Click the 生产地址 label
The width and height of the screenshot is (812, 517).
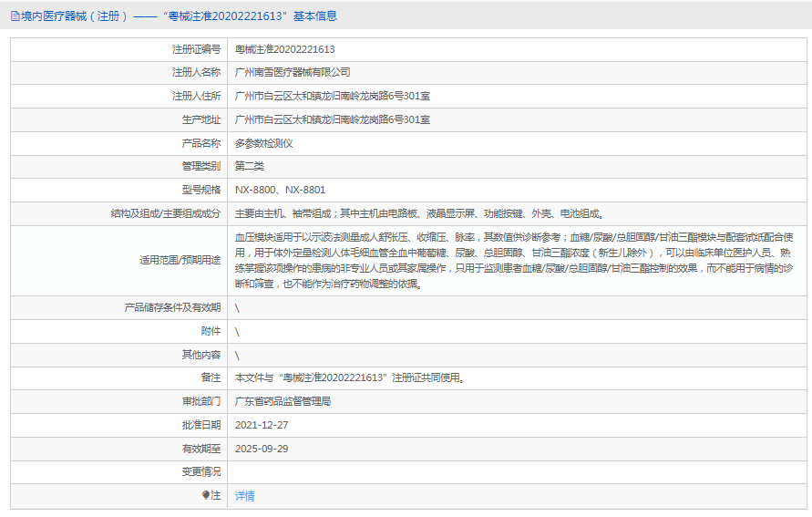pos(201,120)
